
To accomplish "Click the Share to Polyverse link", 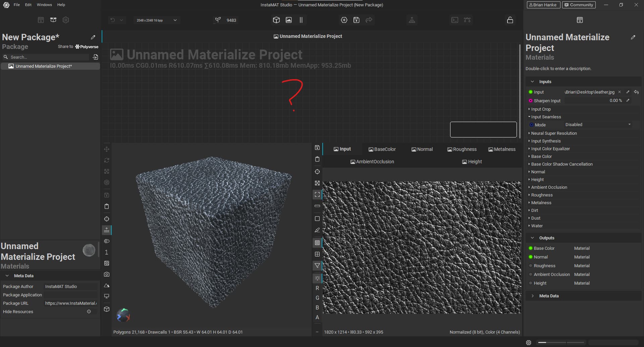I will click(x=78, y=47).
